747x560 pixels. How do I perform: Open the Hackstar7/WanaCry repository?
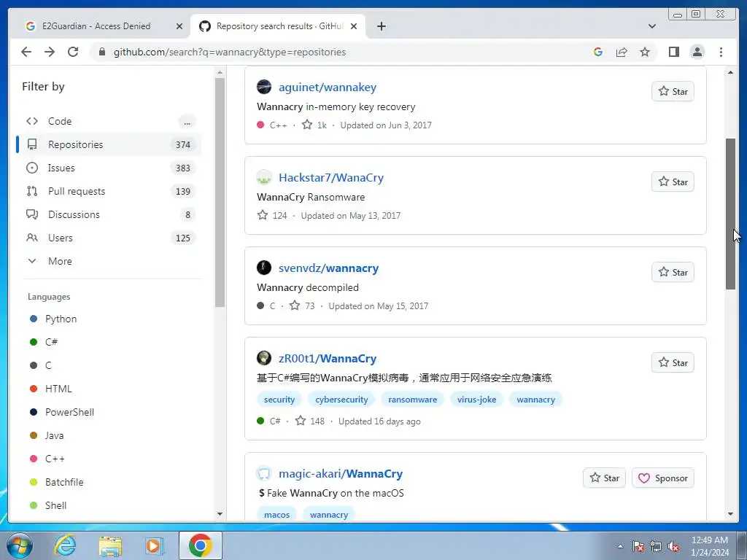(331, 178)
